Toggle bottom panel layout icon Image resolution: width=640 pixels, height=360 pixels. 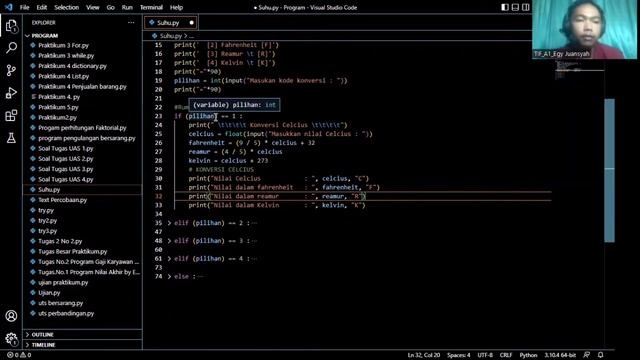516,7
